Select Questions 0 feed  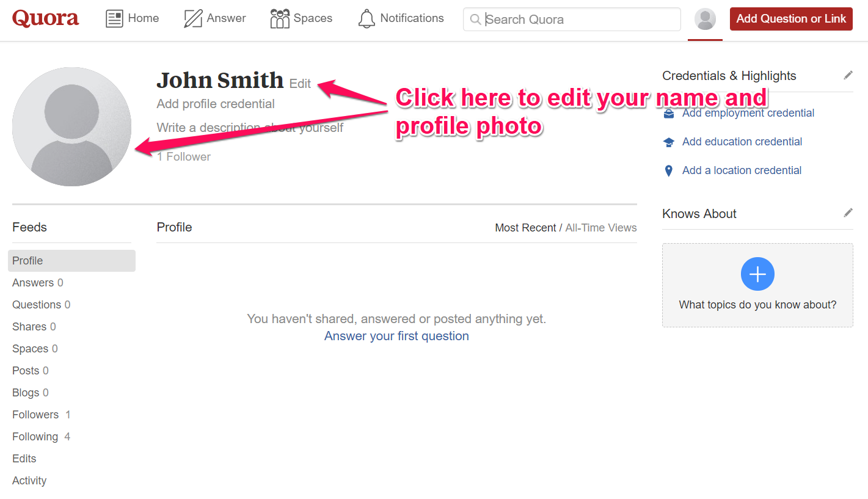pos(42,305)
